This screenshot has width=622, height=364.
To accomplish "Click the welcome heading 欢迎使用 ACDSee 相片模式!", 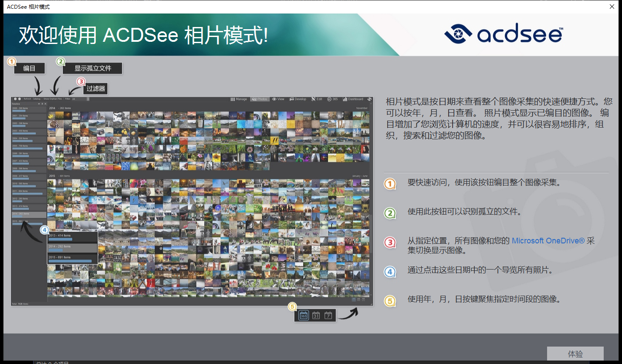I will [143, 35].
